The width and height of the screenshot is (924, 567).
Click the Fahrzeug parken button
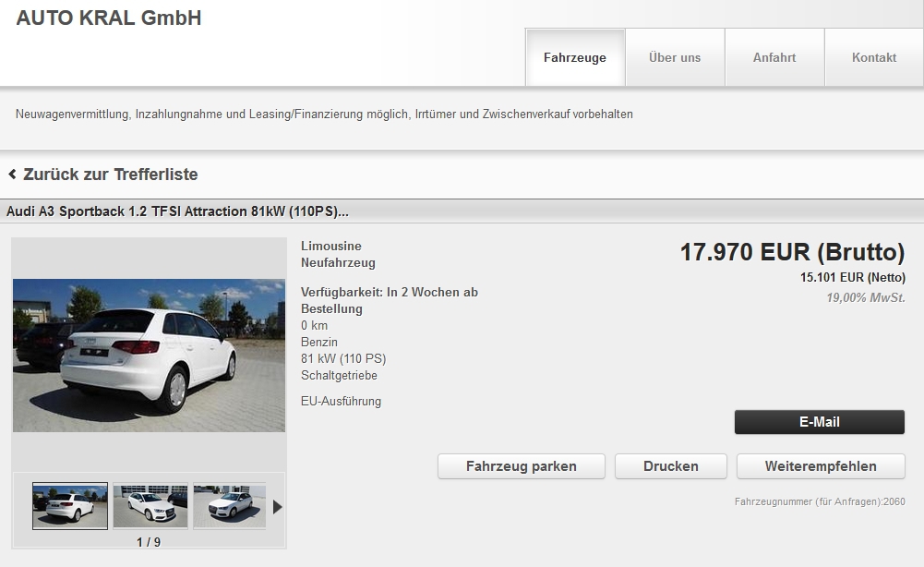(521, 466)
